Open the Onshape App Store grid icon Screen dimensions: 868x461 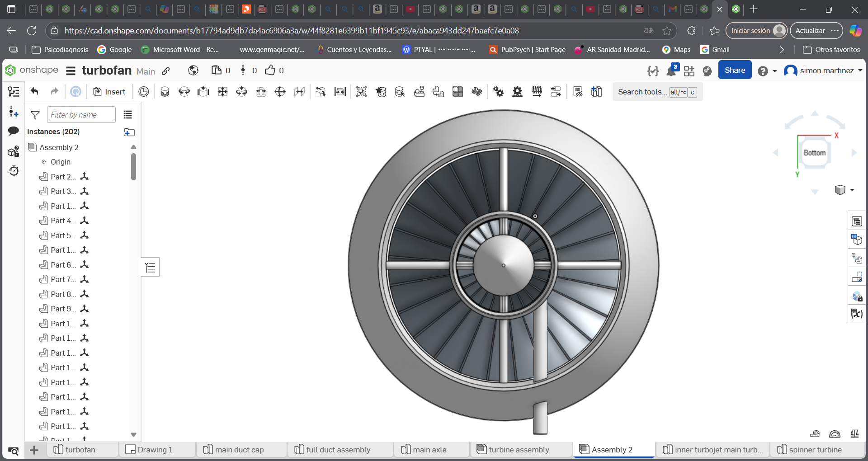[689, 71]
